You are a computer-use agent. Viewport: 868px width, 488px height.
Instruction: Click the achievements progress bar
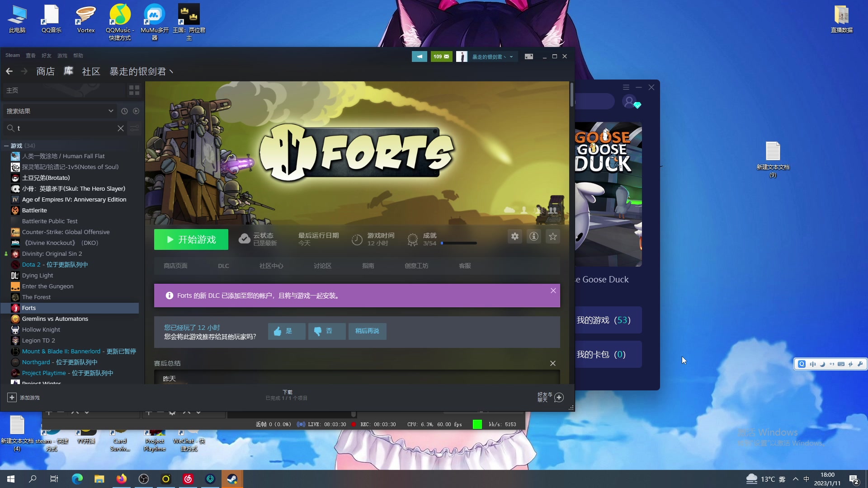[458, 243]
